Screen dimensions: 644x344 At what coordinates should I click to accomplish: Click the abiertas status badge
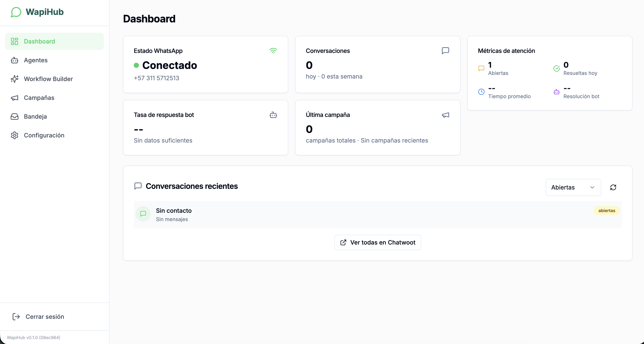pos(607,210)
